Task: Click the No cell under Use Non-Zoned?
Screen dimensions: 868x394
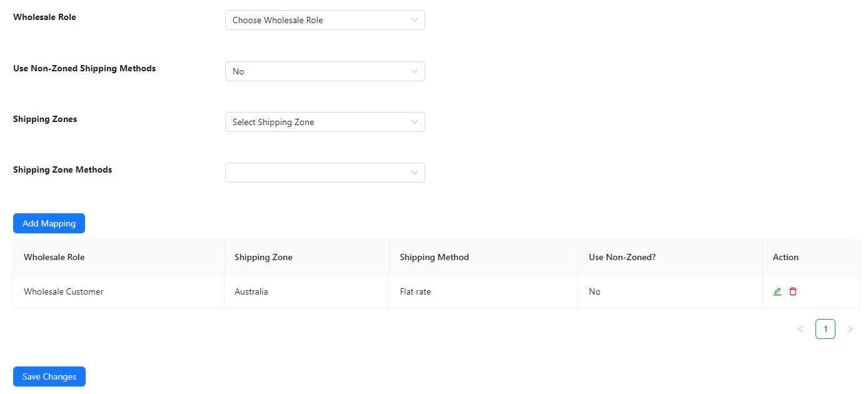Action: pos(595,291)
